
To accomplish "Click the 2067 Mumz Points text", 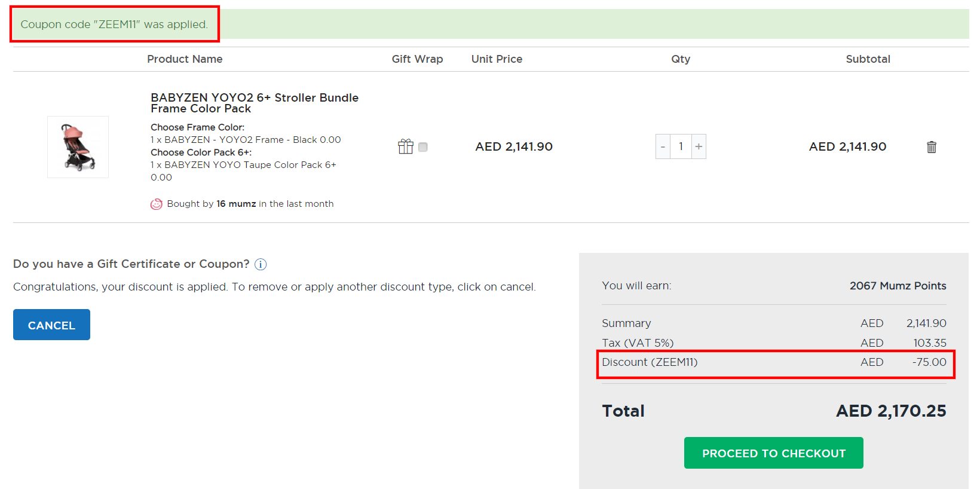I will point(898,286).
